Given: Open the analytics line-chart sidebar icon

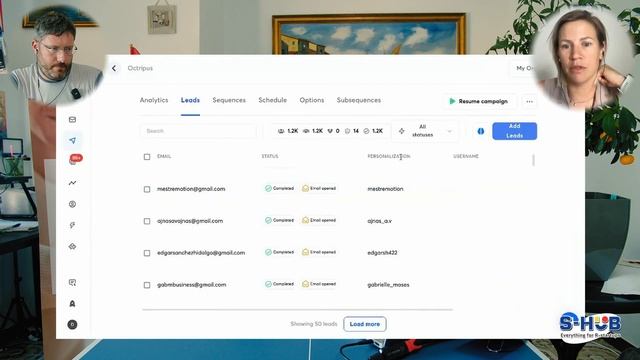Looking at the screenshot, I should pyautogui.click(x=72, y=182).
